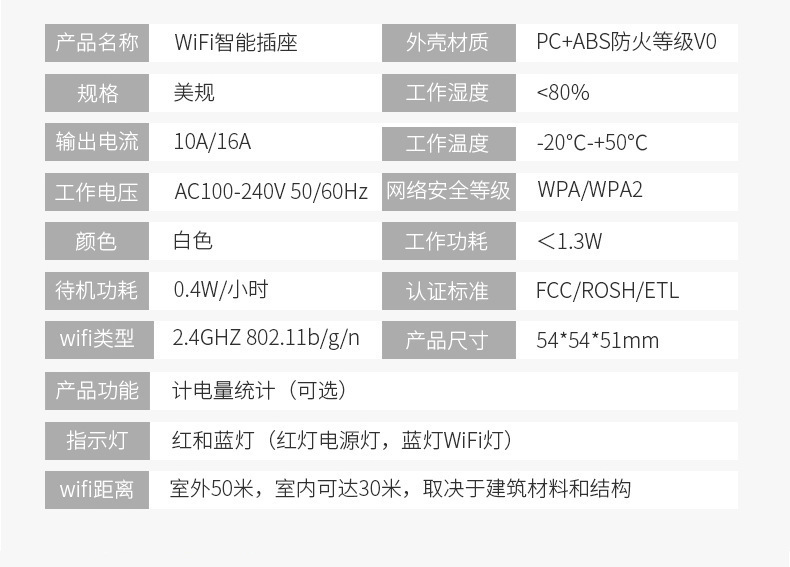Select the FCC/ROSH/ETL certification value
Image resolution: width=790 pixels, height=567 pixels.
608,290
